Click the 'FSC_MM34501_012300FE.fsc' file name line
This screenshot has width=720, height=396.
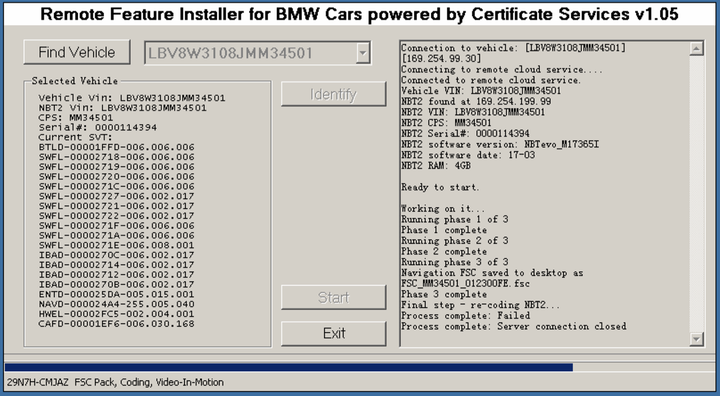tap(465, 283)
